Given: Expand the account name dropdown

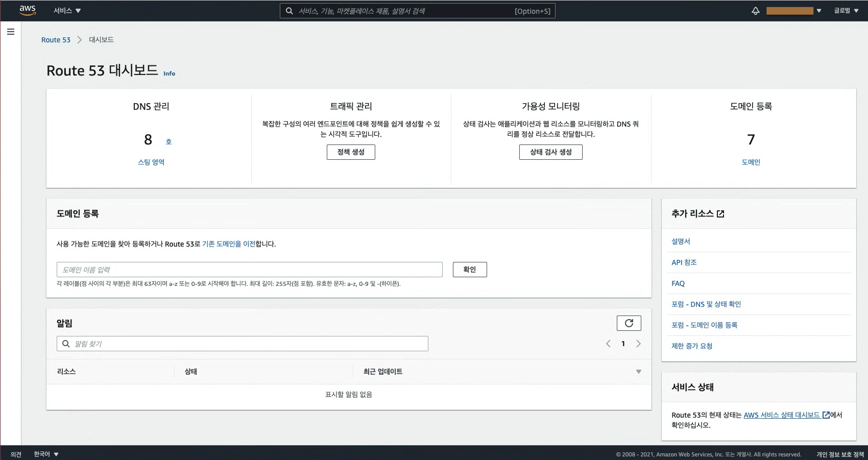Looking at the screenshot, I should tap(794, 11).
